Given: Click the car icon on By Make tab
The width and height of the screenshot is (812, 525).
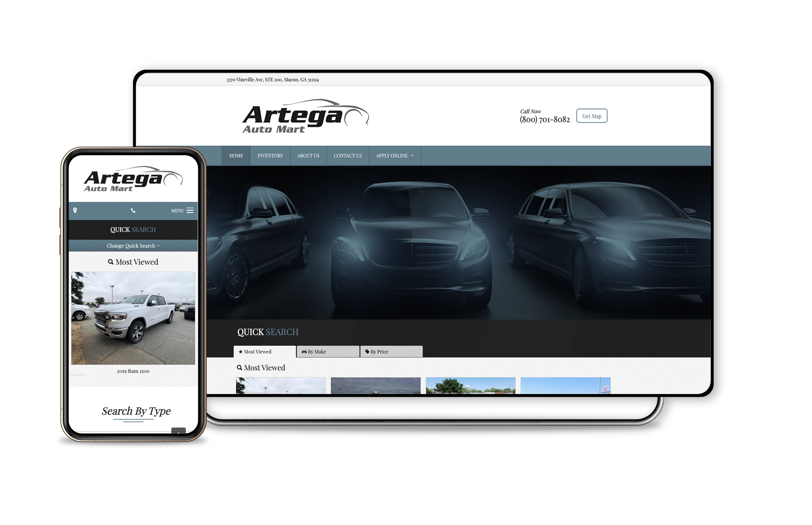Looking at the screenshot, I should (x=304, y=352).
